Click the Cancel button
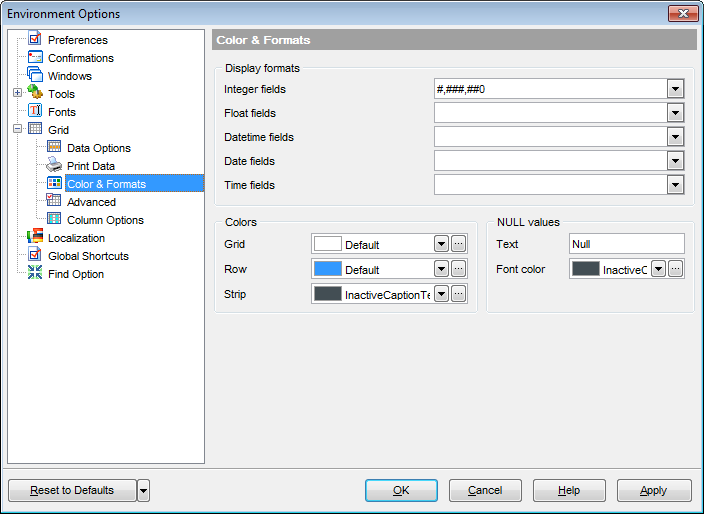 click(x=485, y=490)
